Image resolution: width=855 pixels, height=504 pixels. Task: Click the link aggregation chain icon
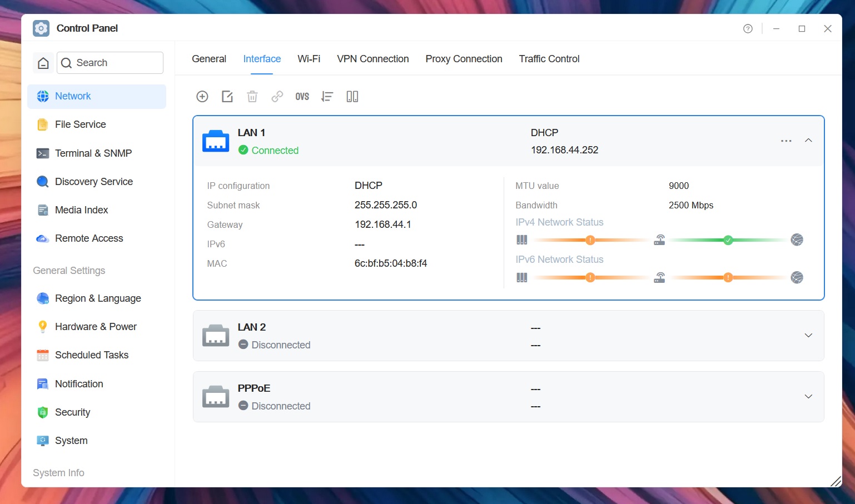(x=277, y=97)
